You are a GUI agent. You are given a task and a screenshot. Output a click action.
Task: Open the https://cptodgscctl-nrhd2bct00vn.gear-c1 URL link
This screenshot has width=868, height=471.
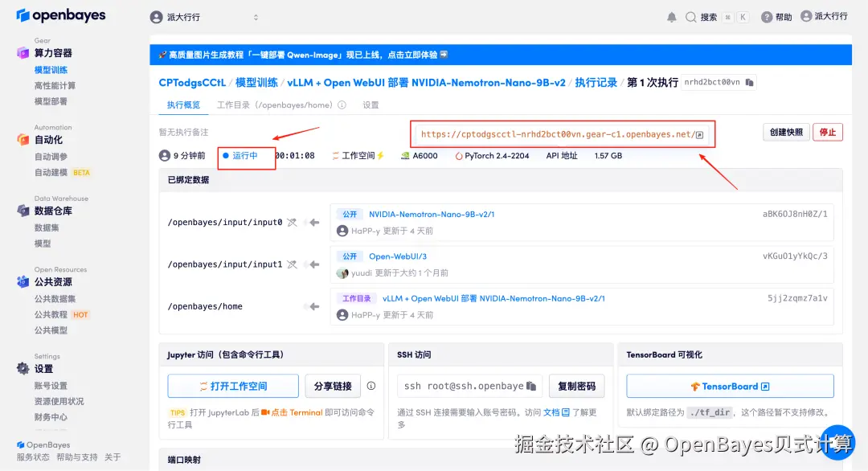click(558, 134)
